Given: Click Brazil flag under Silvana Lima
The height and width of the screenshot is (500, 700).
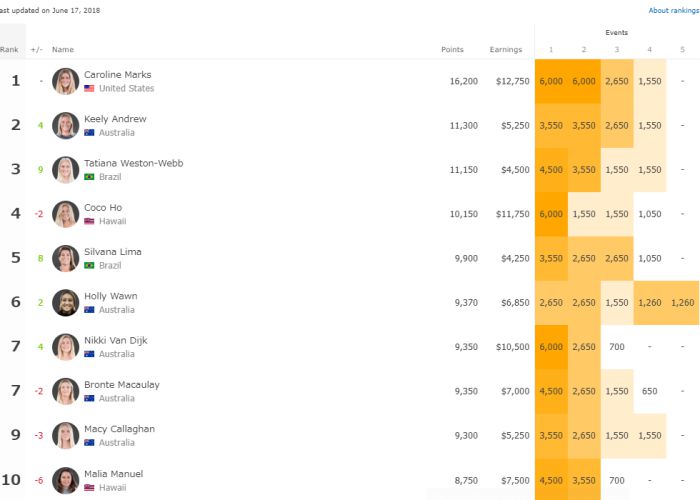Looking at the screenshot, I should pos(89,266).
